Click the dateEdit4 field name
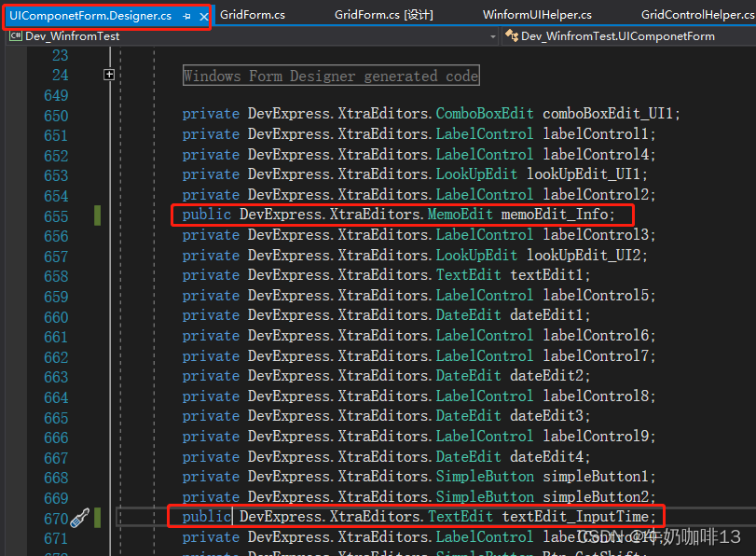Image resolution: width=756 pixels, height=556 pixels. (x=546, y=456)
